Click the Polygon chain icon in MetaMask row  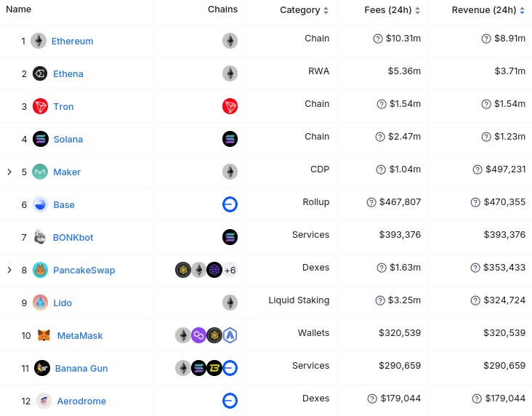coord(199,335)
